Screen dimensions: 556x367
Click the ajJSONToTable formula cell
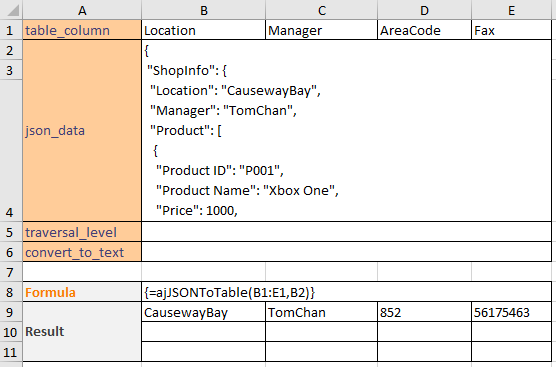(346, 292)
